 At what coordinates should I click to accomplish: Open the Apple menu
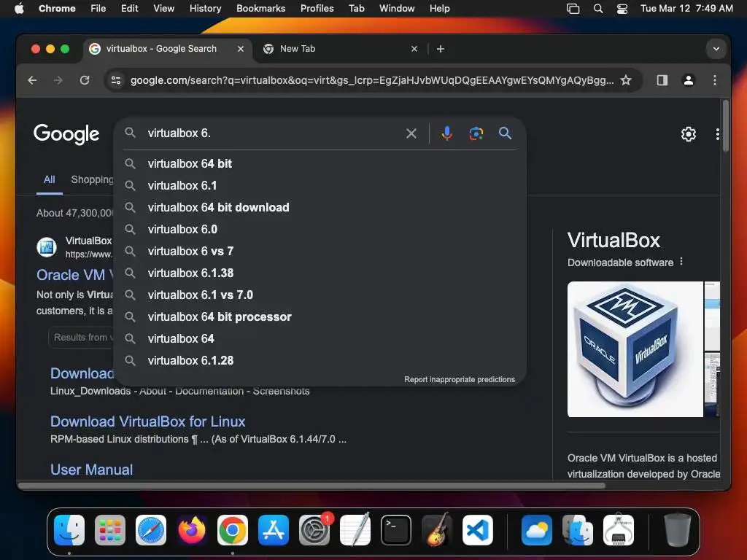click(x=19, y=9)
